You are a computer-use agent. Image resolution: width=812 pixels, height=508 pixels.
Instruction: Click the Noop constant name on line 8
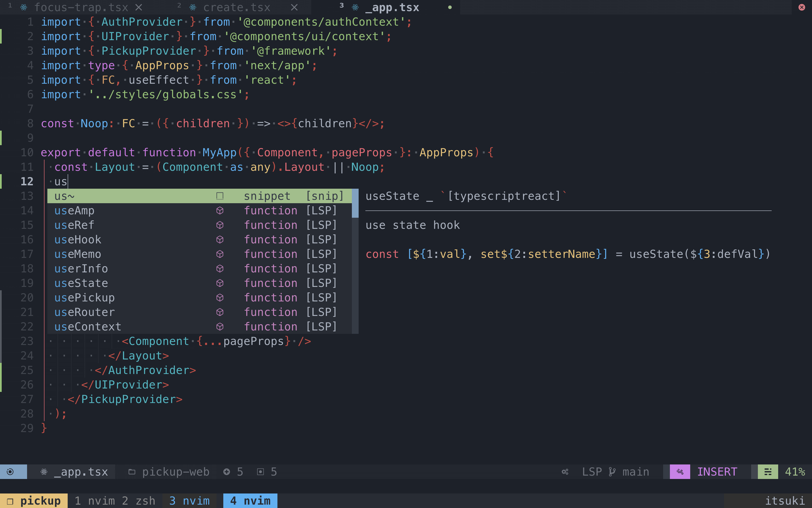[x=94, y=123]
